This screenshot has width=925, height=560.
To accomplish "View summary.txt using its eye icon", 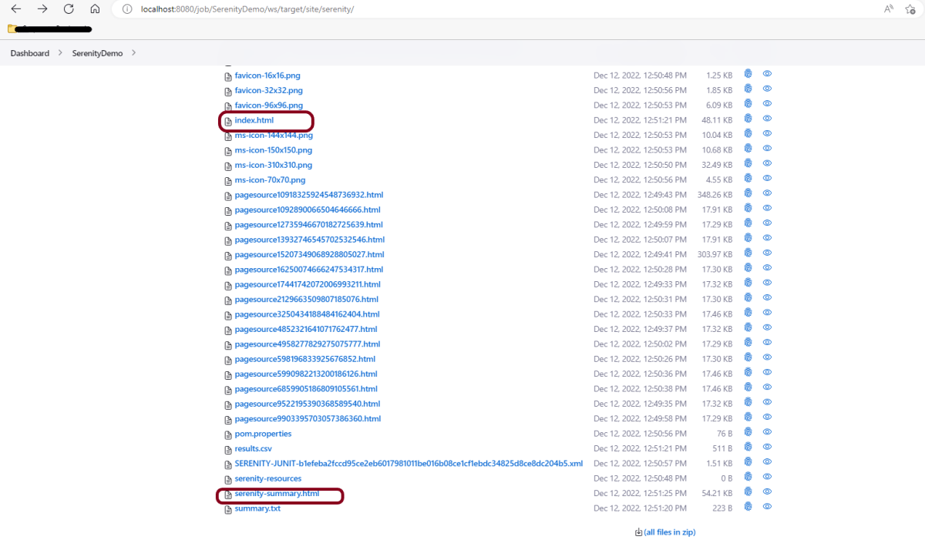I will click(x=767, y=507).
